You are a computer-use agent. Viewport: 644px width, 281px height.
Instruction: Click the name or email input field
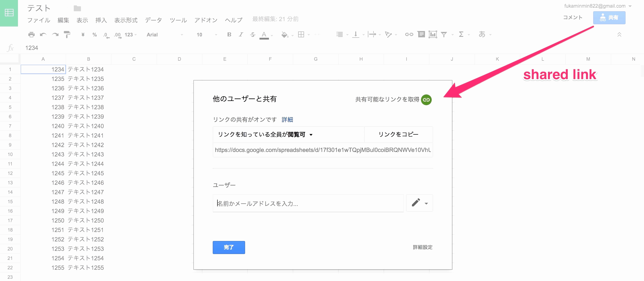click(x=308, y=203)
